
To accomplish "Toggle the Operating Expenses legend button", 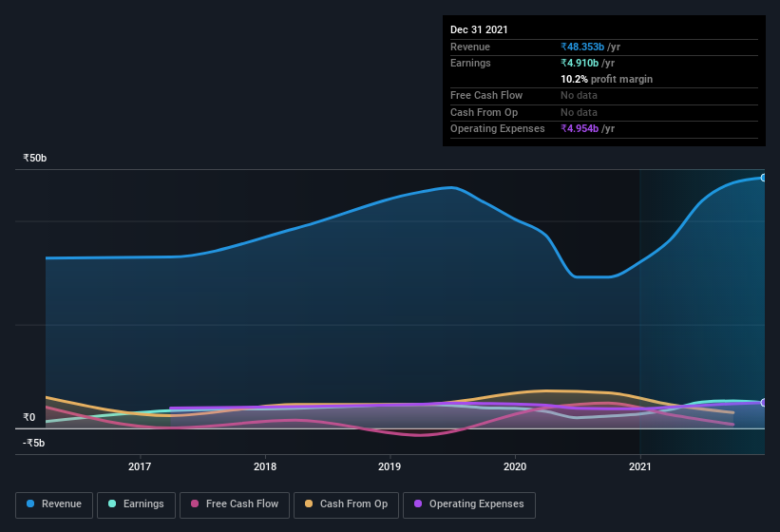I will (x=469, y=505).
